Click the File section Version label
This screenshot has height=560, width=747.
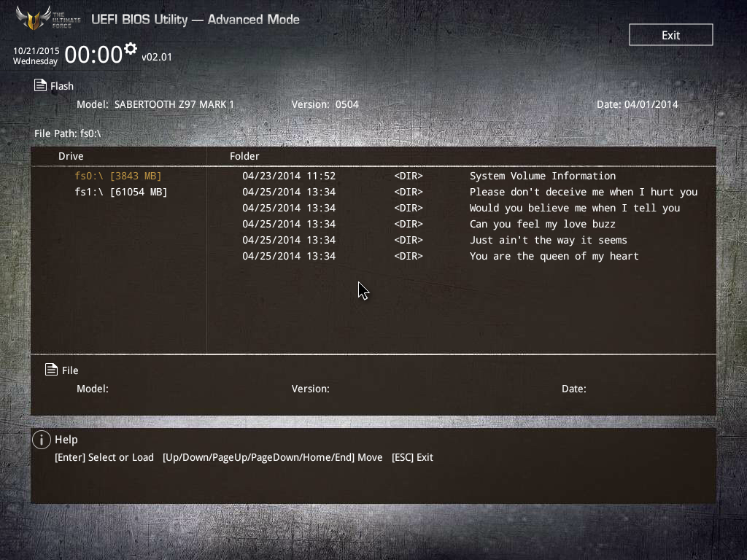pos(311,389)
